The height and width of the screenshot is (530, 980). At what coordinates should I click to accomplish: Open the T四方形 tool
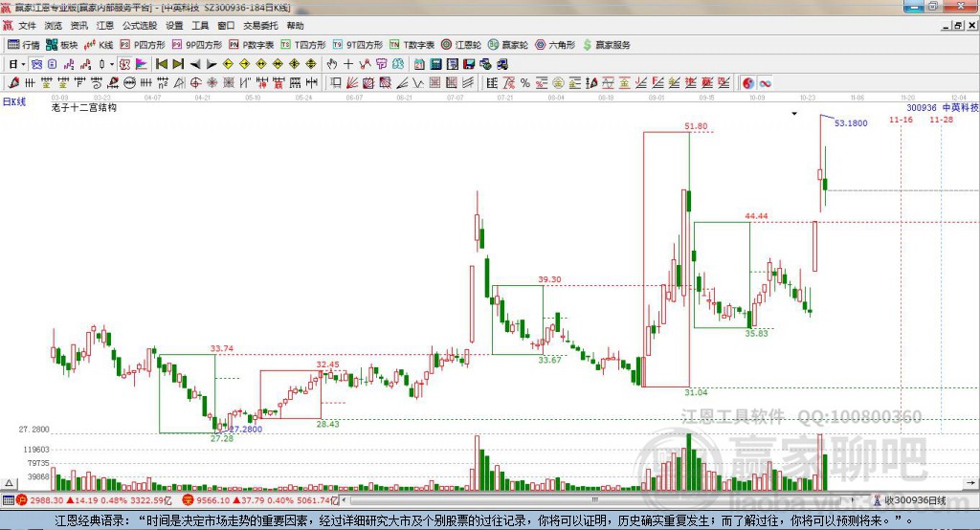(x=303, y=45)
